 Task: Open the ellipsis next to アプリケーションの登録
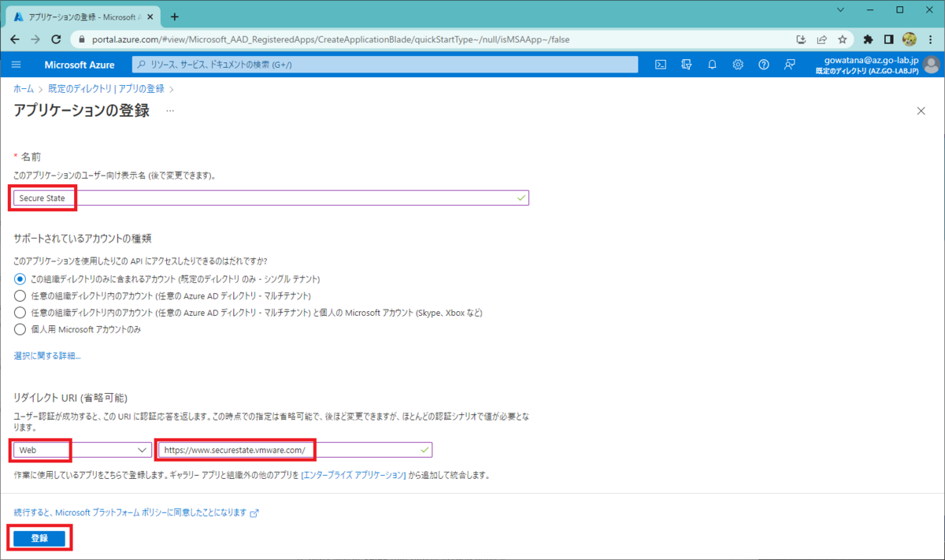170,111
